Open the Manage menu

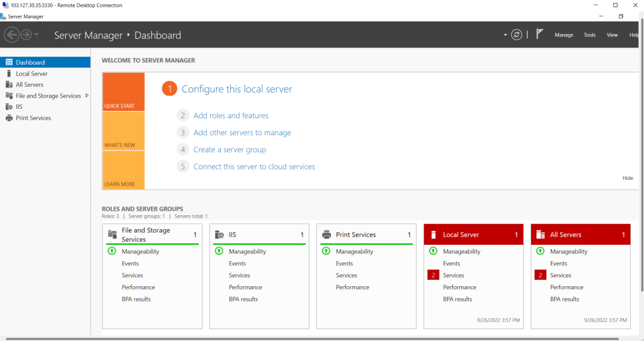coord(564,35)
